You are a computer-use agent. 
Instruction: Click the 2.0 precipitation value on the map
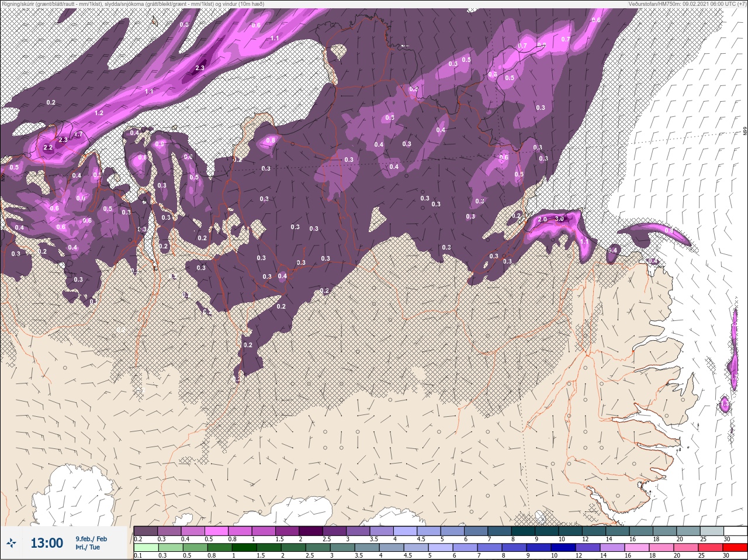coord(542,220)
